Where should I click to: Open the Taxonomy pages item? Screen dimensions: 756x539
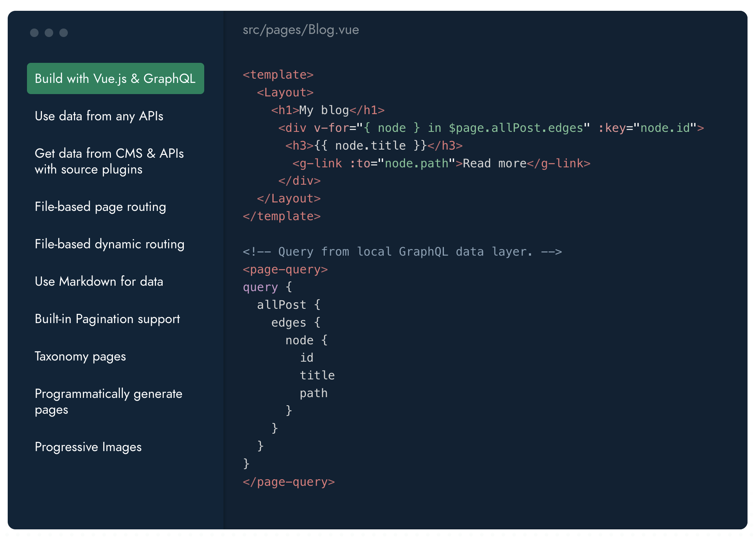[80, 356]
